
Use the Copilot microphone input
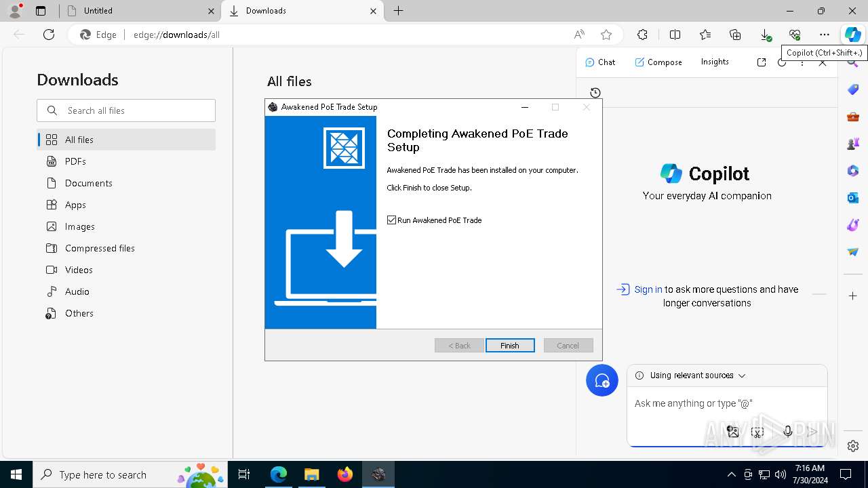(788, 432)
